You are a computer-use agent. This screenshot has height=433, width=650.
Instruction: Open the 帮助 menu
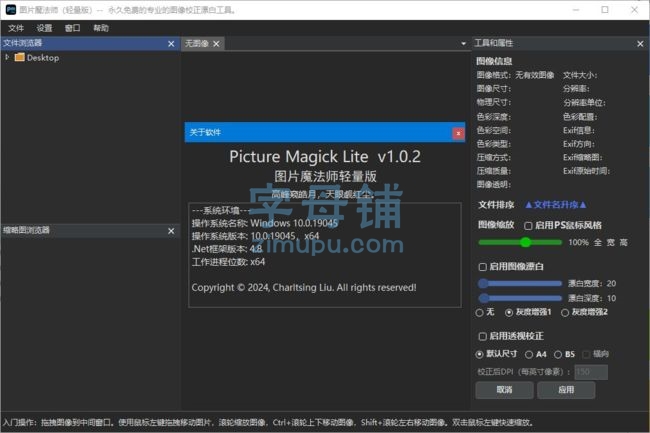101,28
